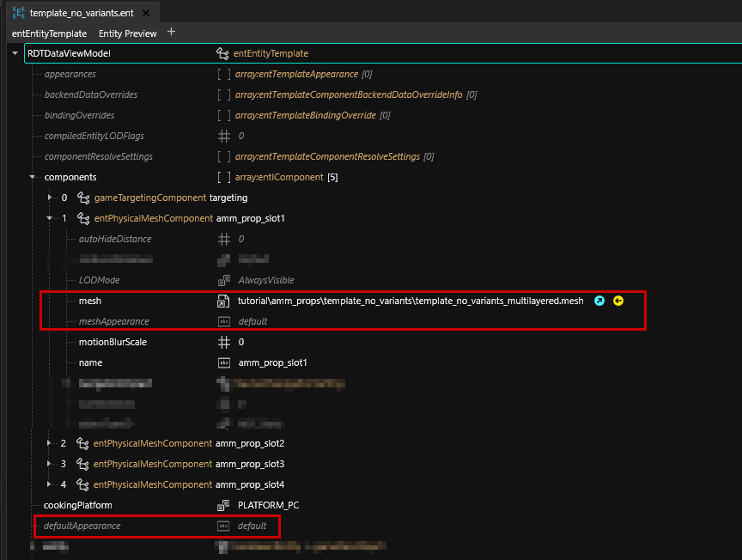Switch to the Entity Preview tab
Screen dimensions: 742x560
128,33
